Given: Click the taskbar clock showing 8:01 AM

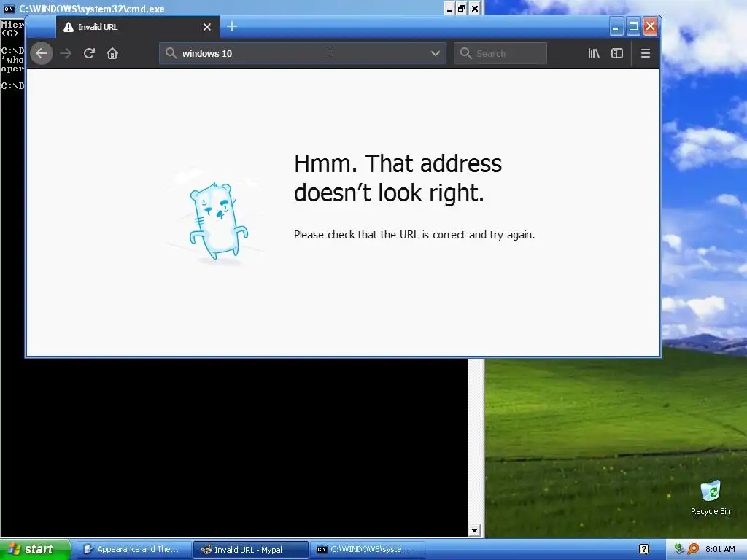Looking at the screenshot, I should tap(720, 550).
